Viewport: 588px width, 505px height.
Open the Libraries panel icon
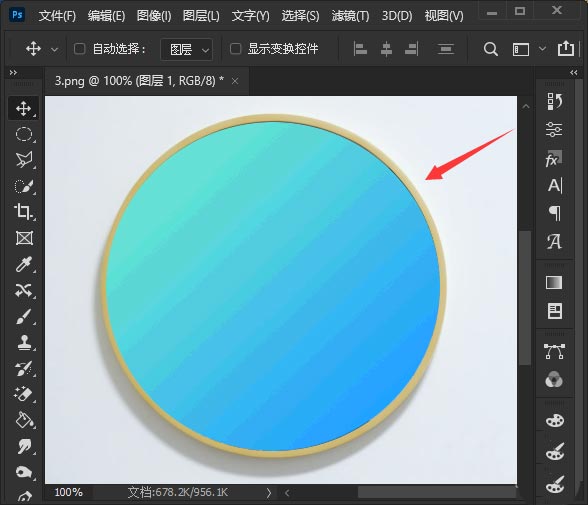point(554,311)
